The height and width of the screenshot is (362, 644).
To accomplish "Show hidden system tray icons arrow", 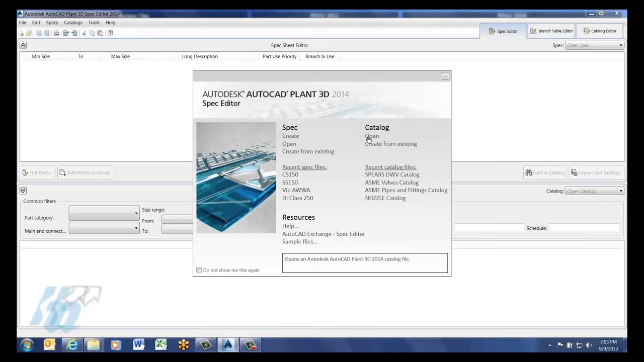I will click(549, 345).
